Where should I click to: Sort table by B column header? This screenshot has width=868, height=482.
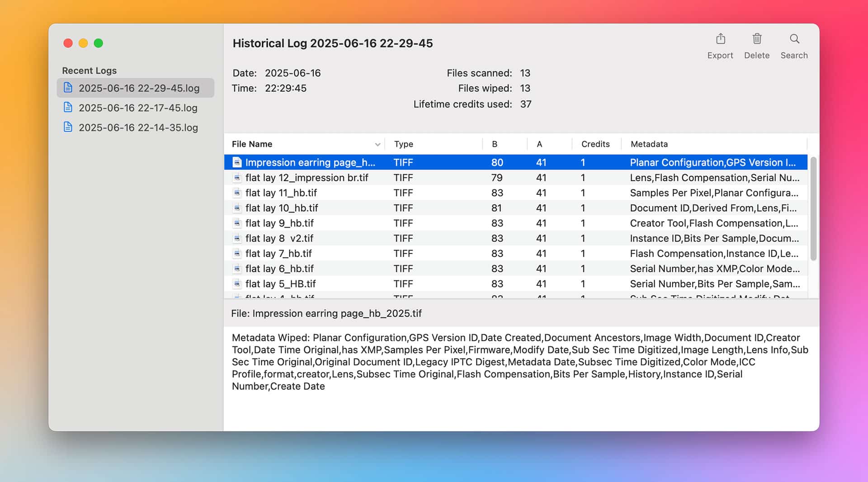click(505, 144)
